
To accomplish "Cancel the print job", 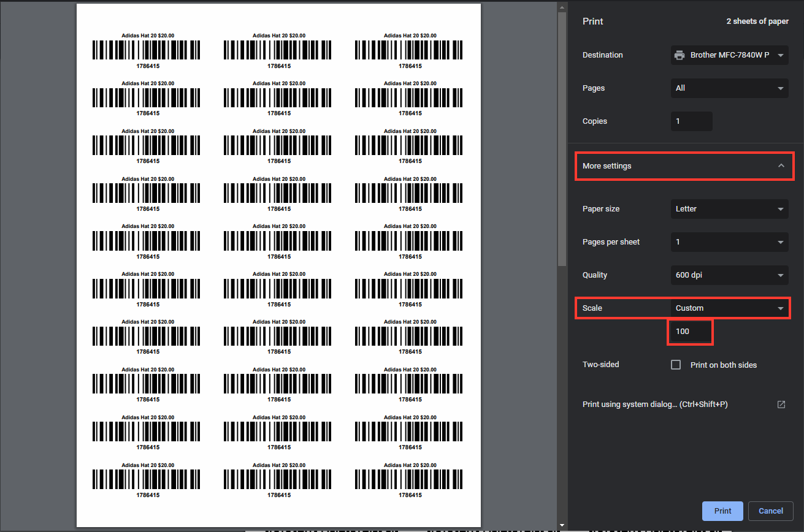I will (x=770, y=511).
